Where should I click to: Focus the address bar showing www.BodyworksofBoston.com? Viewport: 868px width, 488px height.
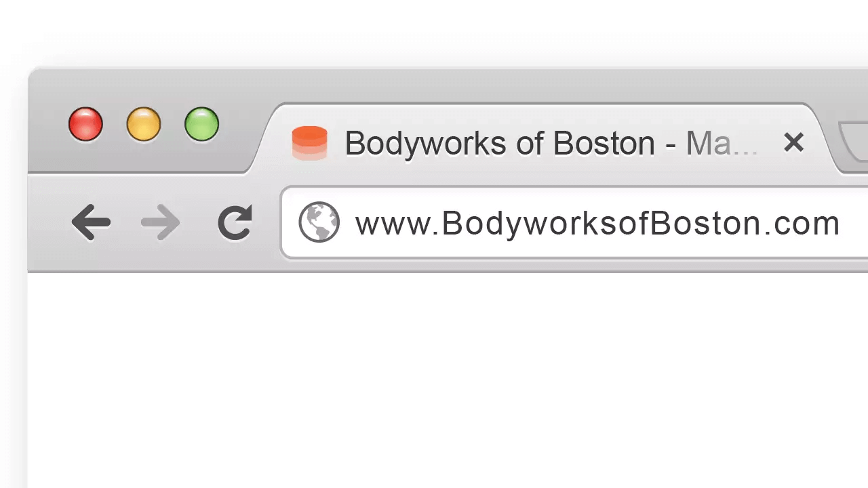(x=575, y=222)
